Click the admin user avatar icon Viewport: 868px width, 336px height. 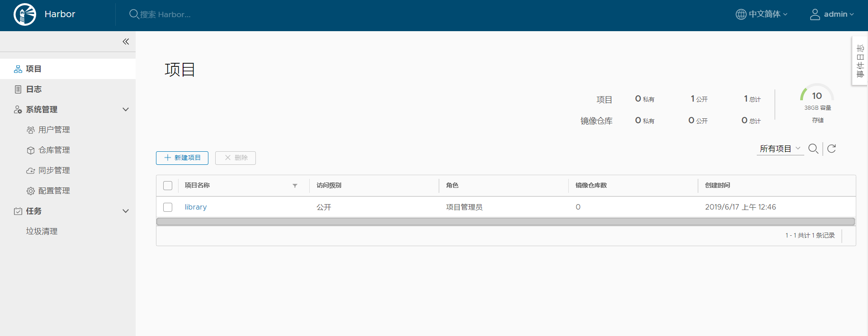[815, 14]
